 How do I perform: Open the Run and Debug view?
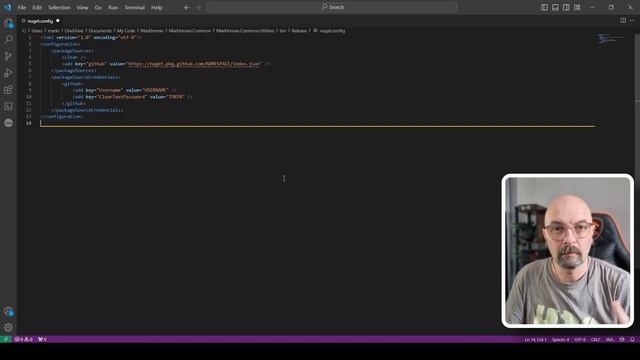point(8,73)
